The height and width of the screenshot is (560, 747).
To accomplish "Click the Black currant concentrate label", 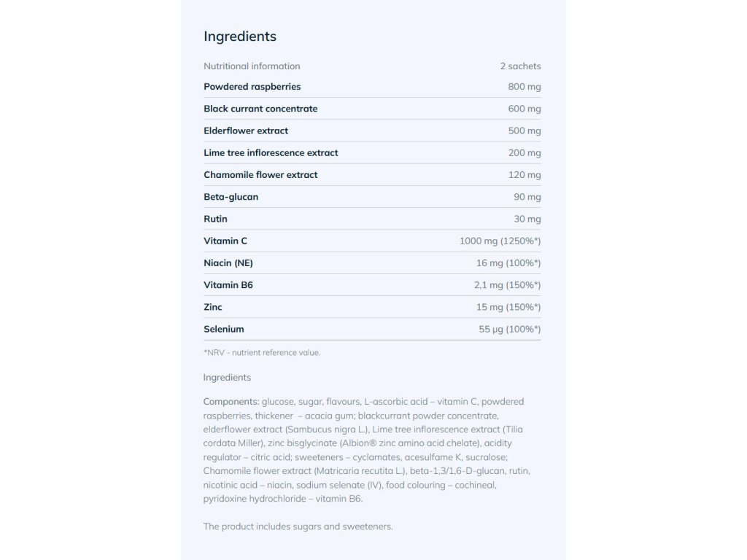I will point(260,109).
